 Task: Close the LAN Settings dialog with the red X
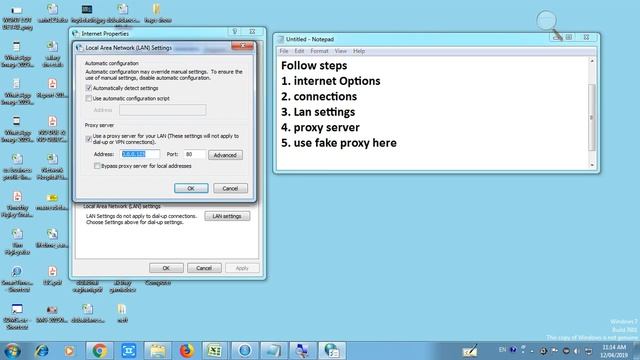coord(242,46)
